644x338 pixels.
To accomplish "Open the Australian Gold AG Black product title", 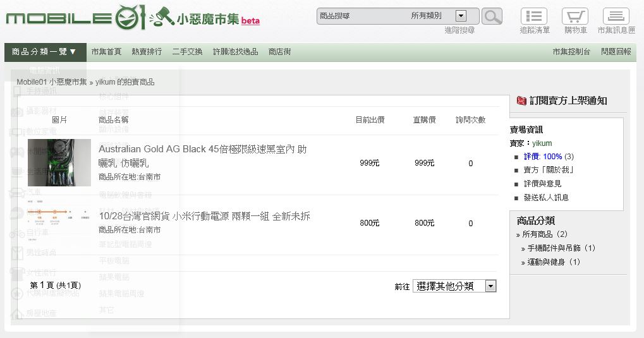I will tap(203, 156).
